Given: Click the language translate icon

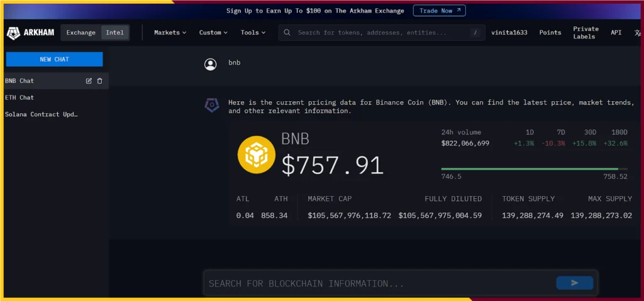Looking at the screenshot, I should coord(638,33).
